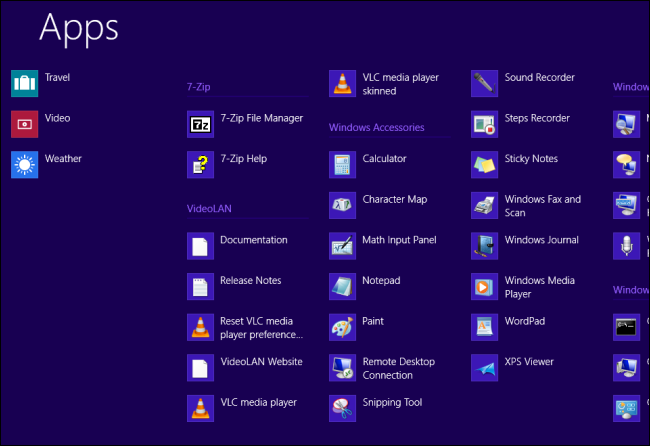Open the Calculator icon
The image size is (650, 446).
(x=342, y=165)
